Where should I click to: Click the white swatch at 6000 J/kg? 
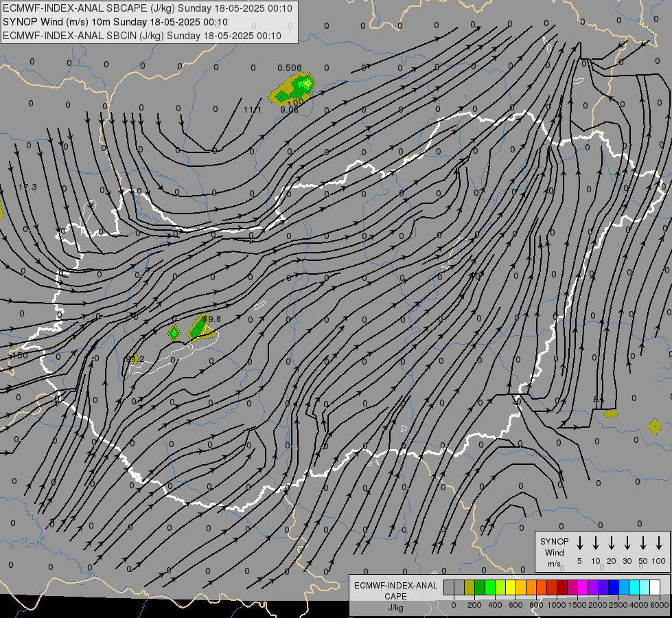(x=655, y=587)
